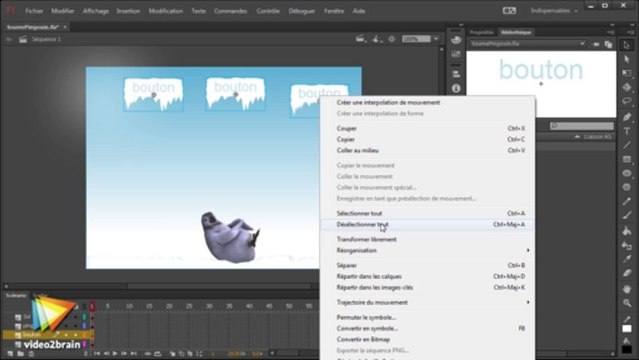
Task: Select the Line tool
Action: [627, 145]
